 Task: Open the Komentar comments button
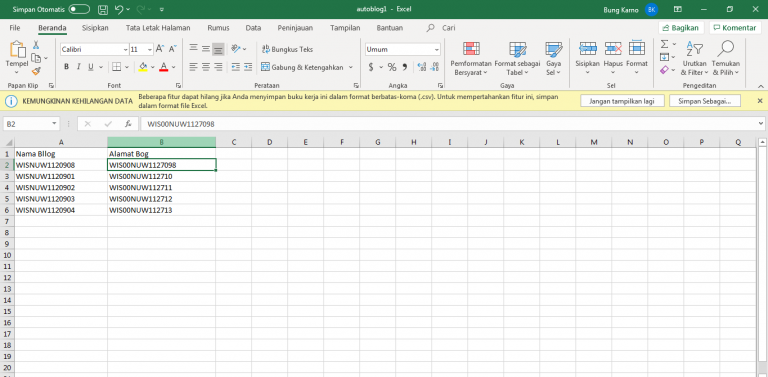735,28
